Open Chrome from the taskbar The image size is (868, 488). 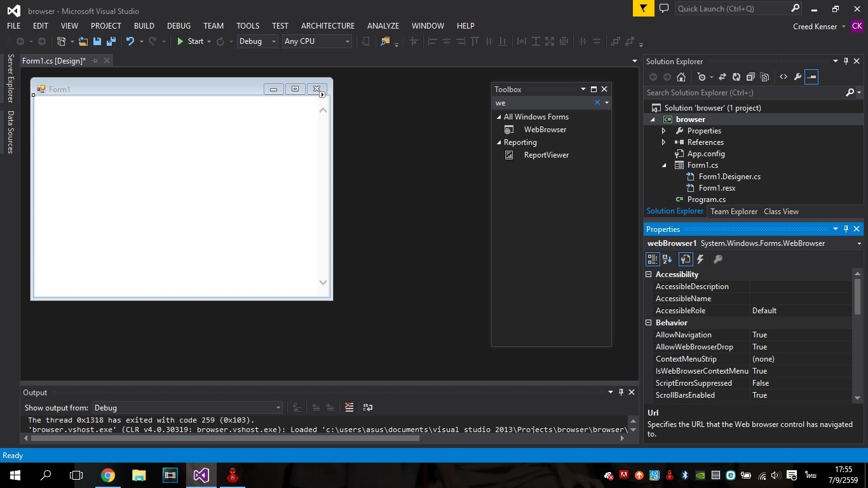[x=108, y=475]
